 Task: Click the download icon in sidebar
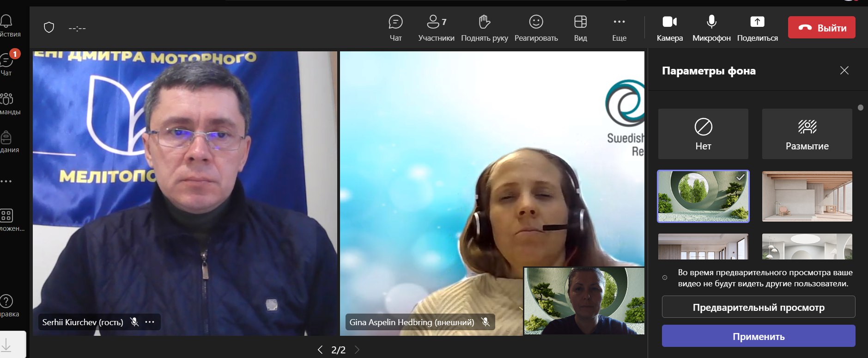(x=6, y=344)
